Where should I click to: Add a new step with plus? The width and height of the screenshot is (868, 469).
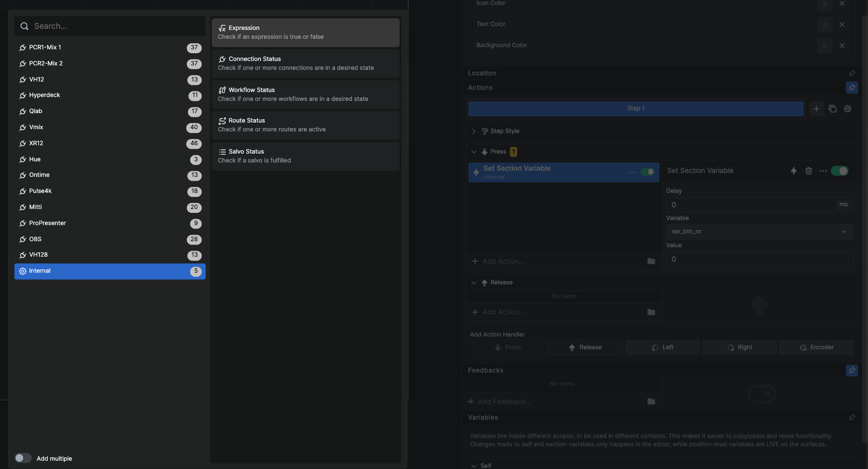pos(816,109)
